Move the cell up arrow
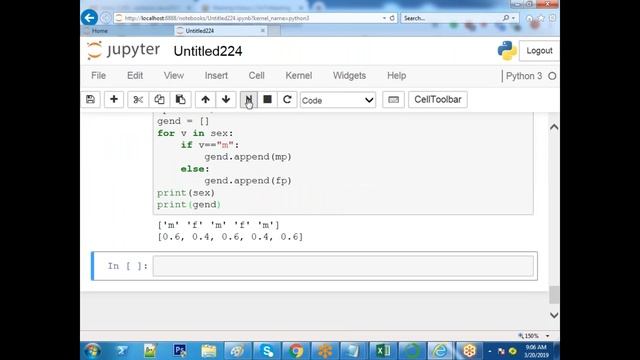 tap(205, 100)
